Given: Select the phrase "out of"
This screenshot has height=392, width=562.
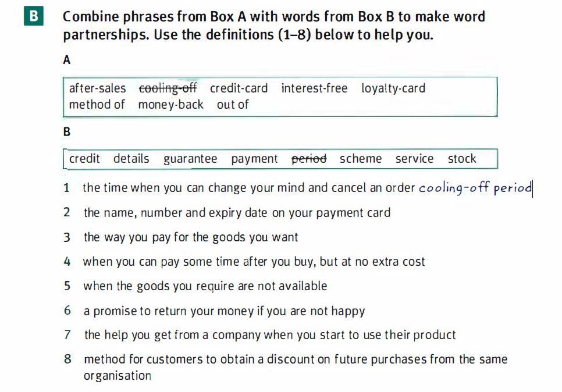Looking at the screenshot, I should [232, 105].
